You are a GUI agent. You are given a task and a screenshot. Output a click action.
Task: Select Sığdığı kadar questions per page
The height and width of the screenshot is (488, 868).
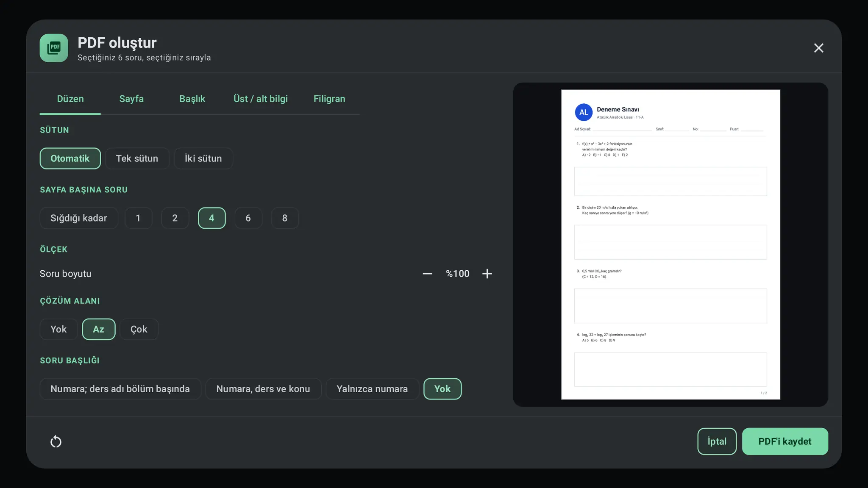pyautogui.click(x=79, y=218)
